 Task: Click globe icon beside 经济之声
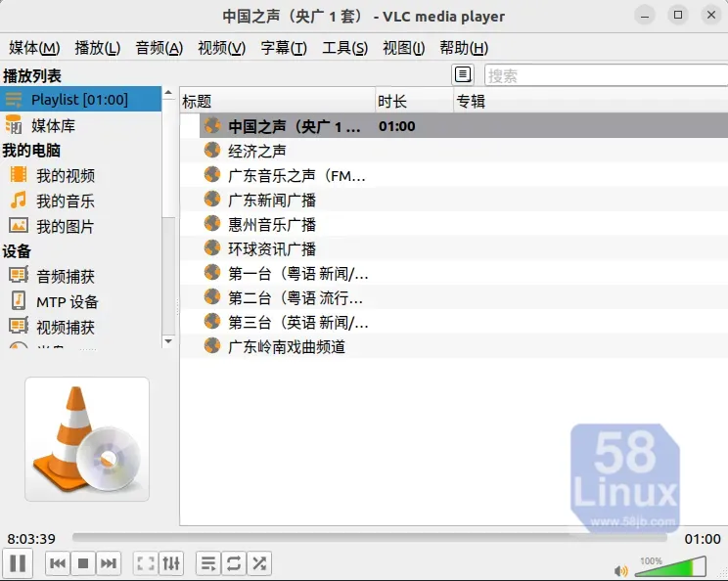[x=212, y=150]
